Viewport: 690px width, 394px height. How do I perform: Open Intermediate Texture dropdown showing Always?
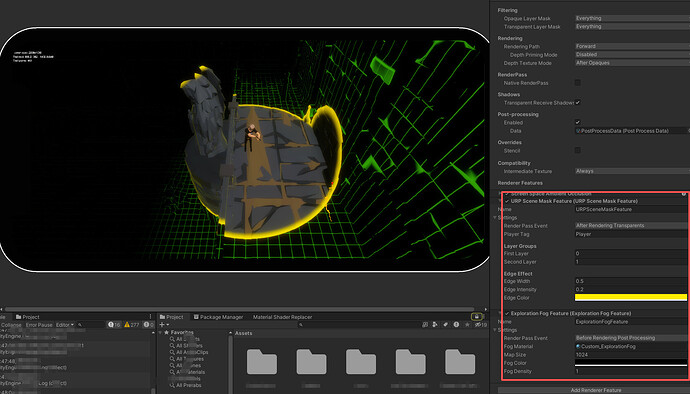tap(632, 171)
